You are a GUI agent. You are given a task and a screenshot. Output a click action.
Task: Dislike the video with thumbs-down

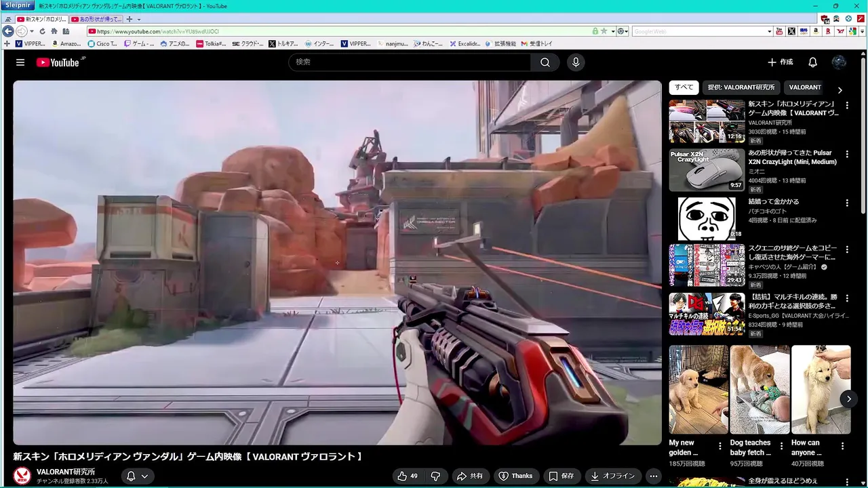click(436, 476)
